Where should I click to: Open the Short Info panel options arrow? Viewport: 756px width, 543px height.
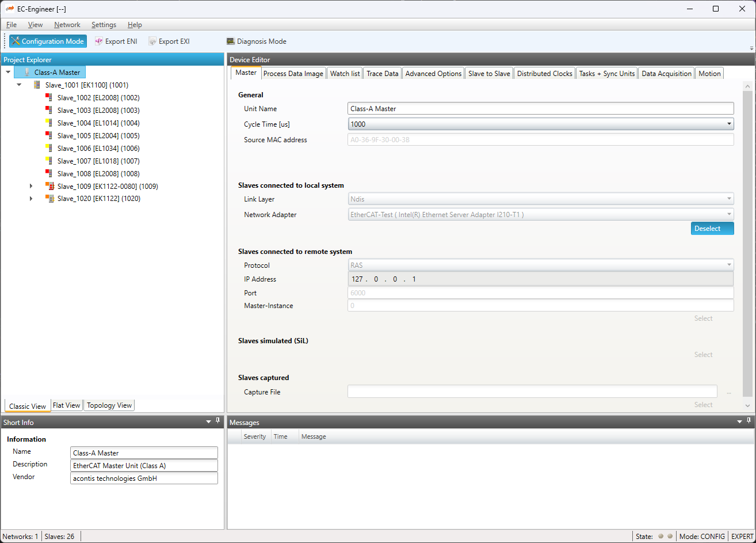(208, 422)
